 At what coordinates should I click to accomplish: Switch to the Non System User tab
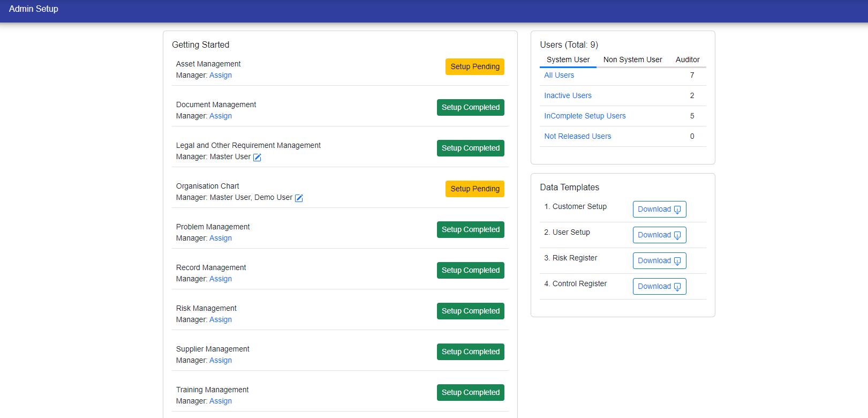tap(632, 59)
